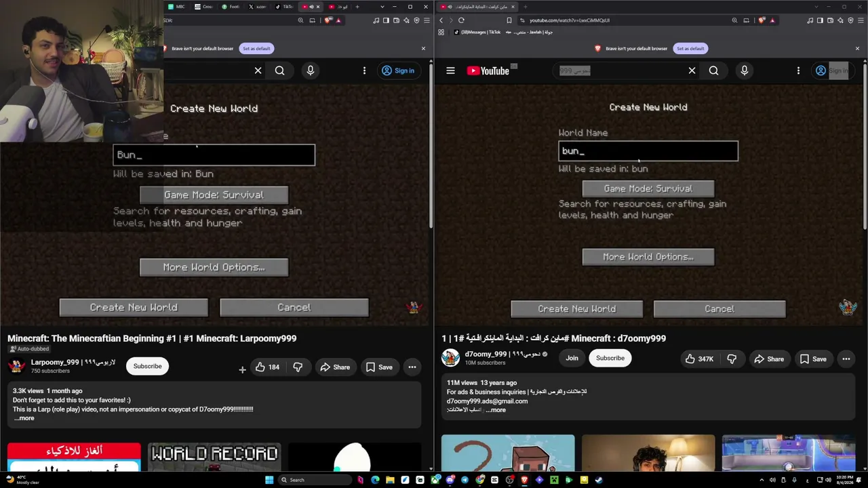
Task: Open media control music icon in Larpoomy999 window
Action: (x=376, y=20)
